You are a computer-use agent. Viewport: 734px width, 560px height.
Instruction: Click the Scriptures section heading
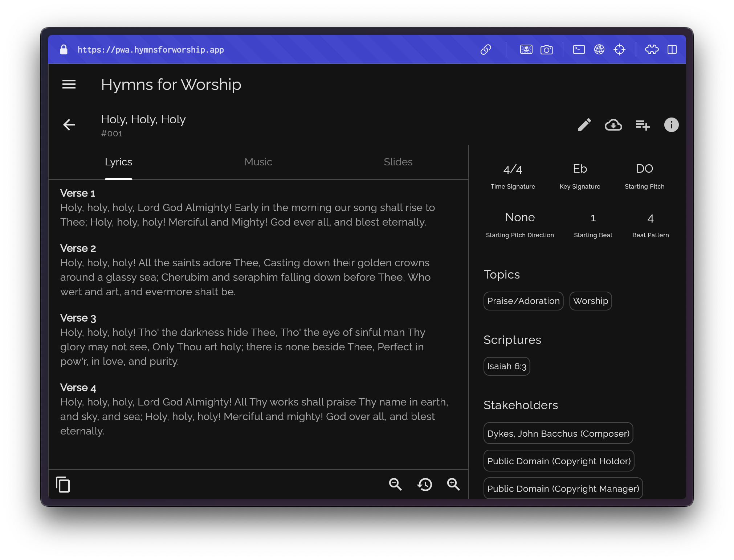[x=512, y=340]
